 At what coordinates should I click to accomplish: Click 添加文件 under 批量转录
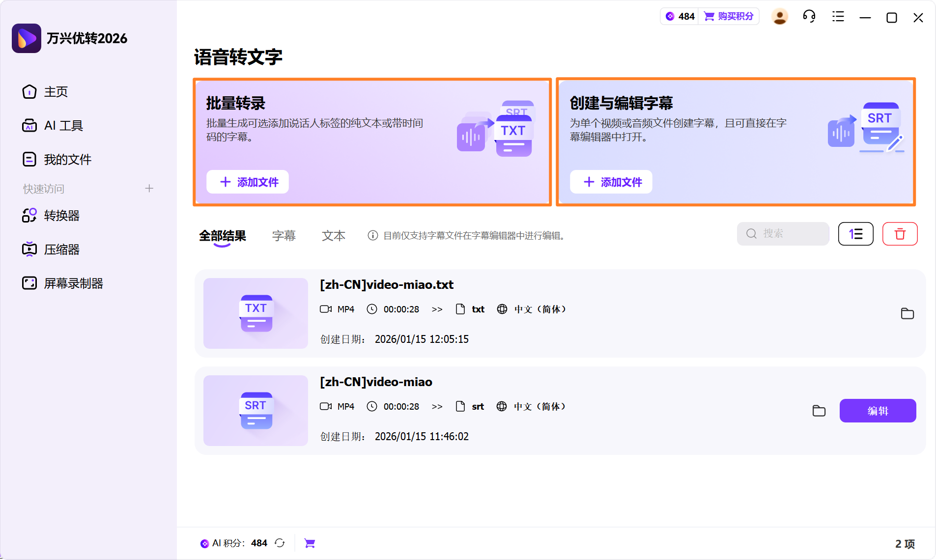coord(247,182)
